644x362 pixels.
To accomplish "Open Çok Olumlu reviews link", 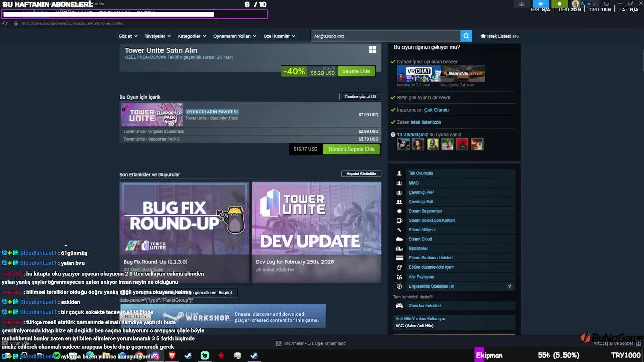I will point(436,110).
